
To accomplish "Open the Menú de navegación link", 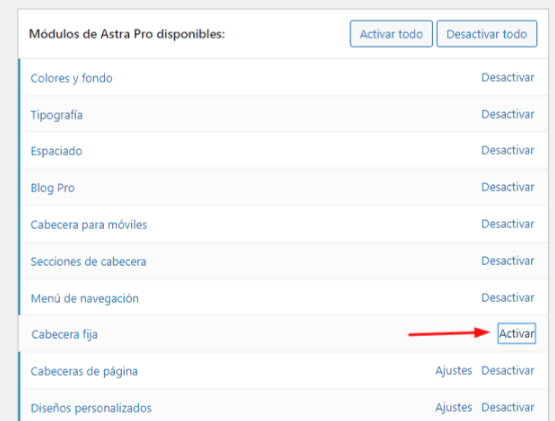I will pyautogui.click(x=85, y=298).
